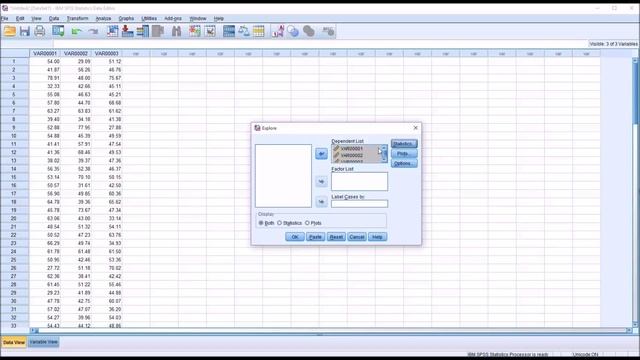This screenshot has height=360, width=640.
Task: Open the Utilities menu
Action: 149,18
